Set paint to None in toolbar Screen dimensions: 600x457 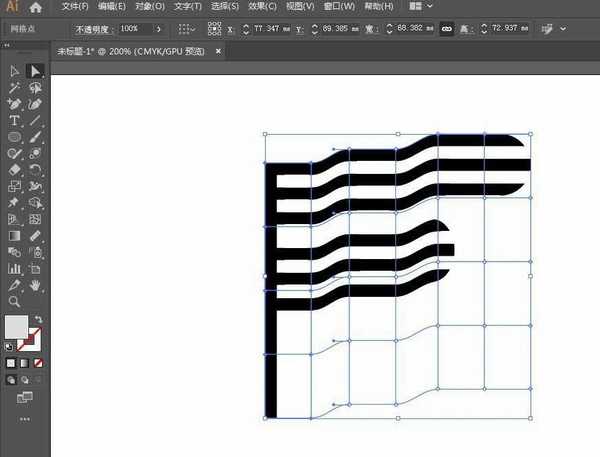click(38, 362)
